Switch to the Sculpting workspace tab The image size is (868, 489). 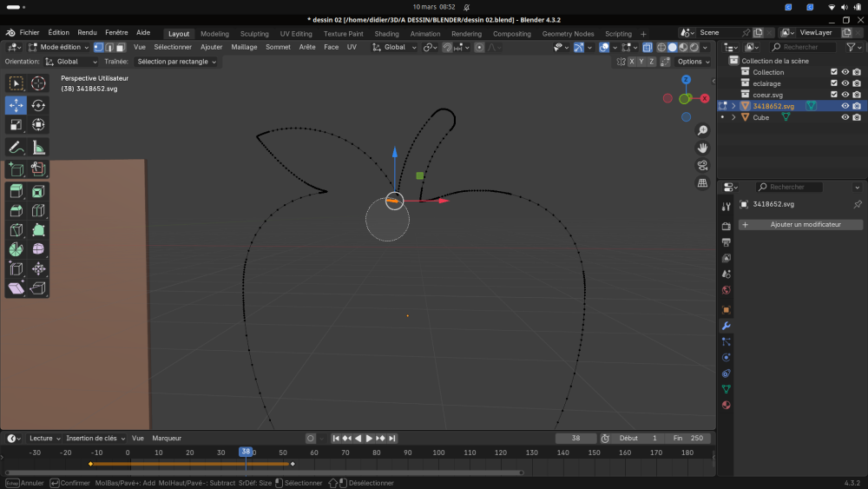[x=254, y=34]
